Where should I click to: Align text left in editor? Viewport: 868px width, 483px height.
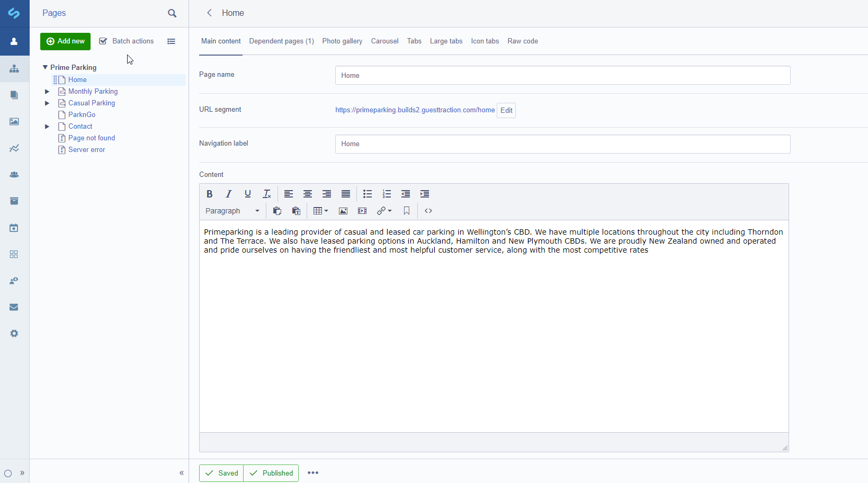[289, 194]
